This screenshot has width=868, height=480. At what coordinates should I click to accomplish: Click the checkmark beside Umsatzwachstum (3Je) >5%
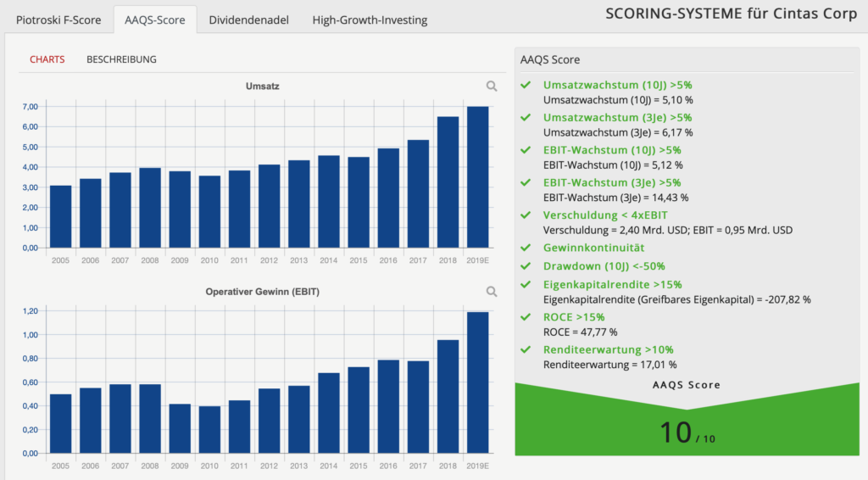point(526,117)
